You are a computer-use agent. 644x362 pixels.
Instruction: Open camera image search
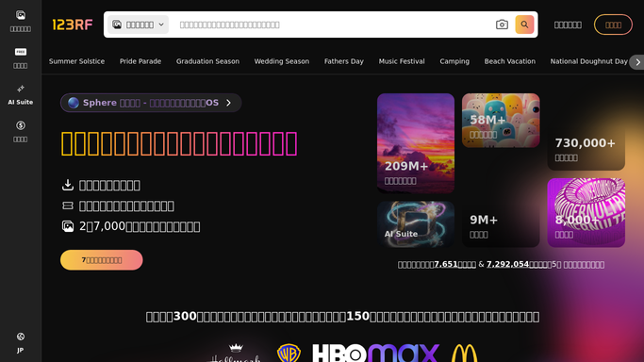502,25
